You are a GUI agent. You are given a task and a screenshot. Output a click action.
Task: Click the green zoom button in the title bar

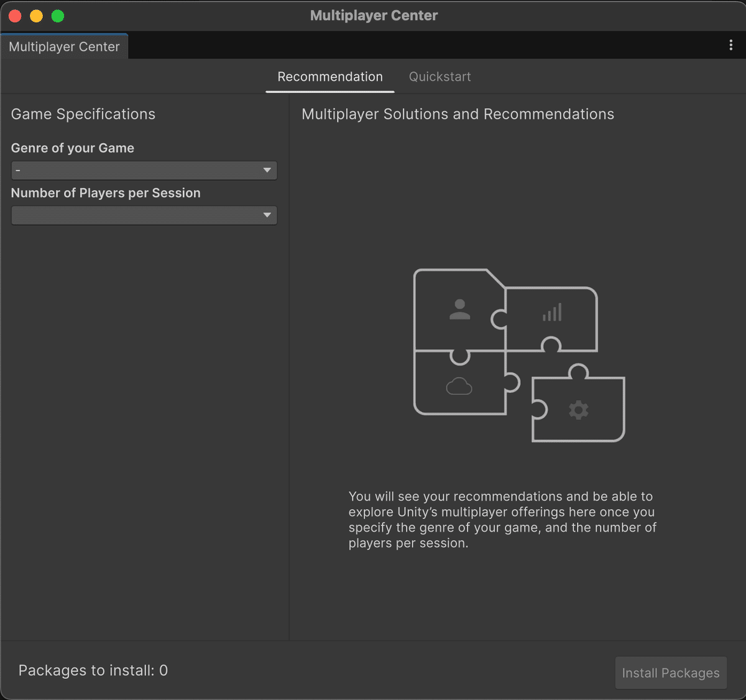[57, 16]
